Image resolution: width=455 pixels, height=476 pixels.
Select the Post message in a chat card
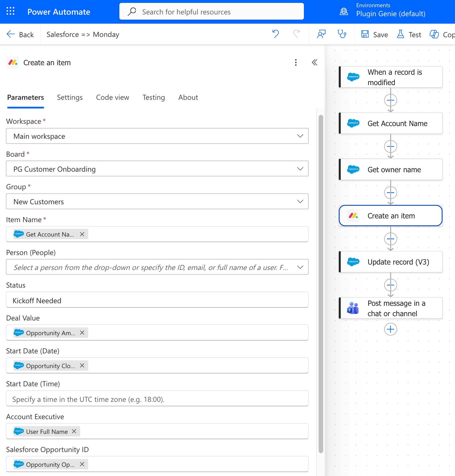(391, 308)
